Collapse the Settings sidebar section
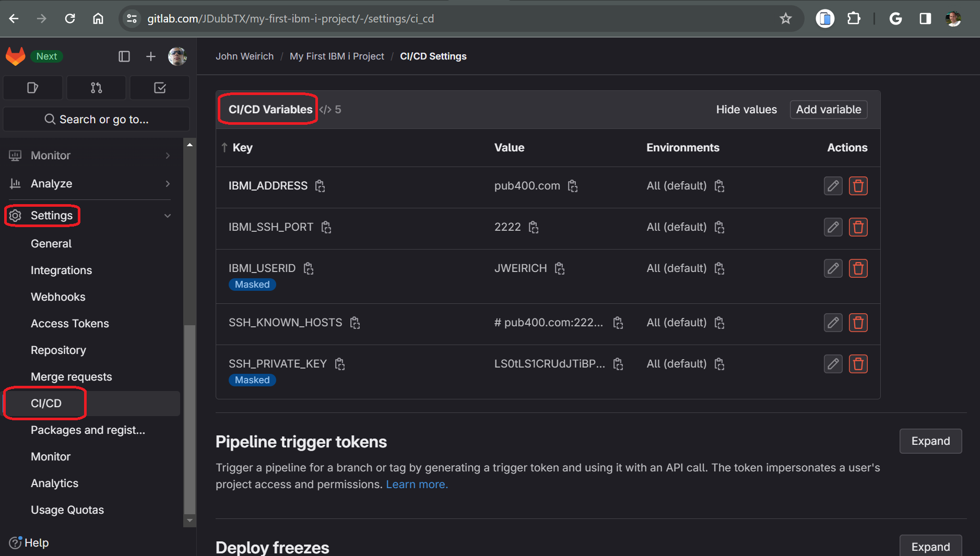 90,216
